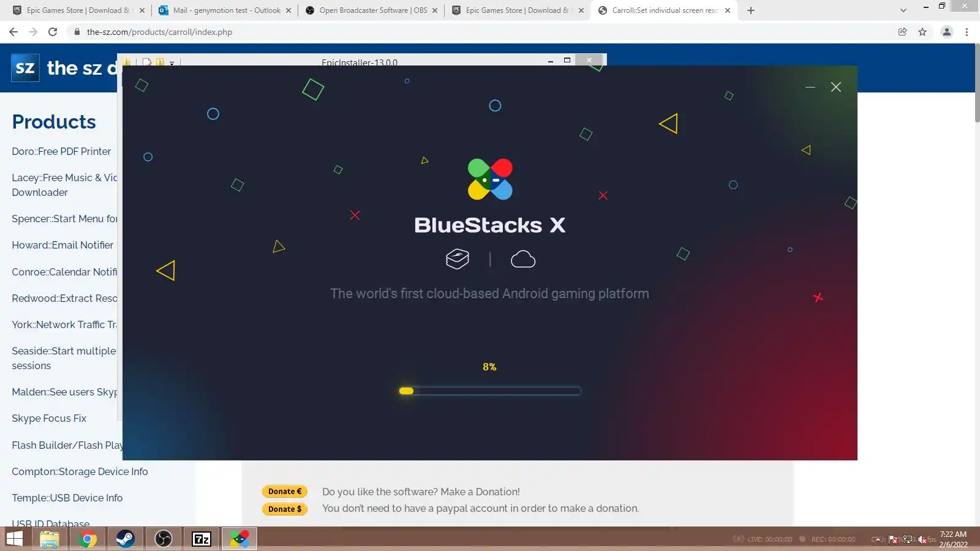Viewport: 980px width, 551px height.
Task: Open Skype Focus Fix link
Action: tap(49, 418)
